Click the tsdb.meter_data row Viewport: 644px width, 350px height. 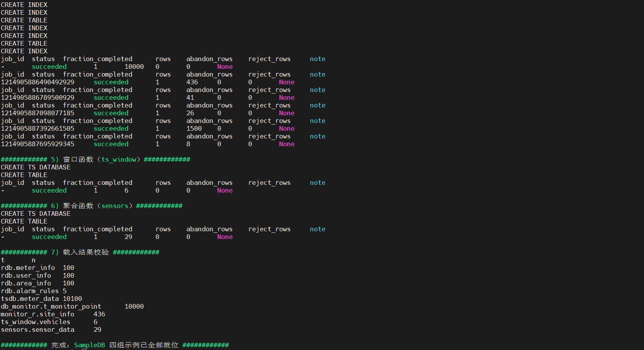point(41,299)
